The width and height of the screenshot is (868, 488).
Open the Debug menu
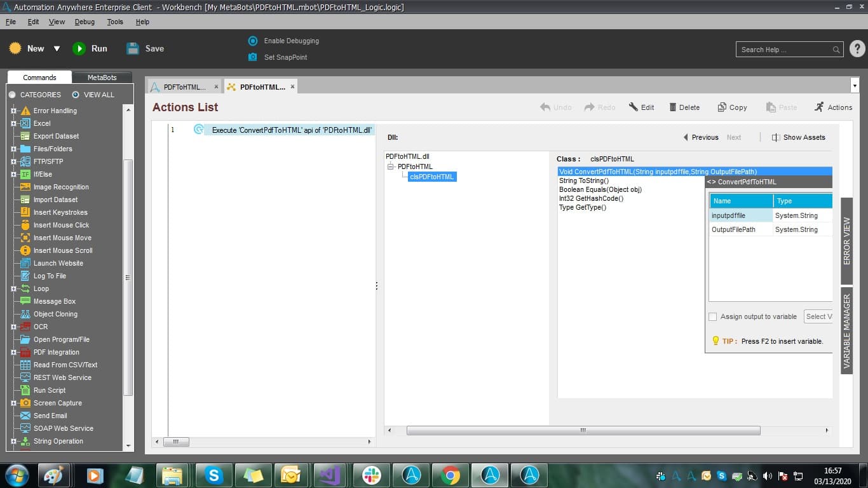pyautogui.click(x=85, y=22)
